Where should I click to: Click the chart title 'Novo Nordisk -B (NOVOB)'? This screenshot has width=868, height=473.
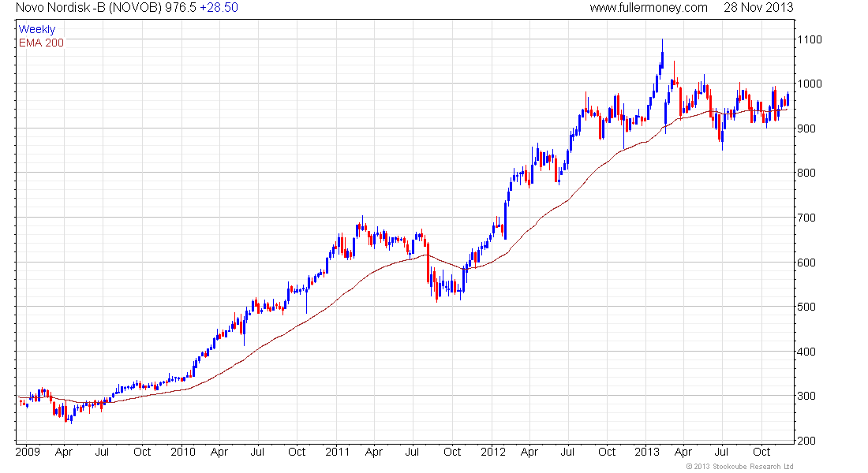88,8
